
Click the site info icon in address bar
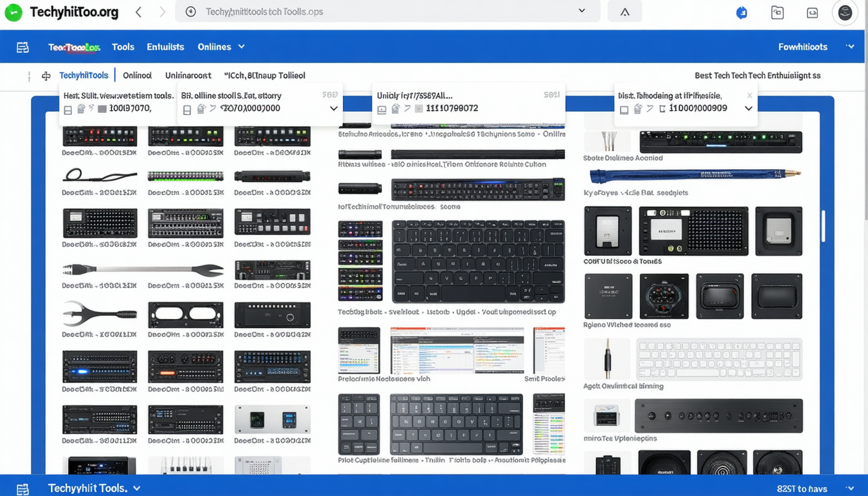[191, 12]
